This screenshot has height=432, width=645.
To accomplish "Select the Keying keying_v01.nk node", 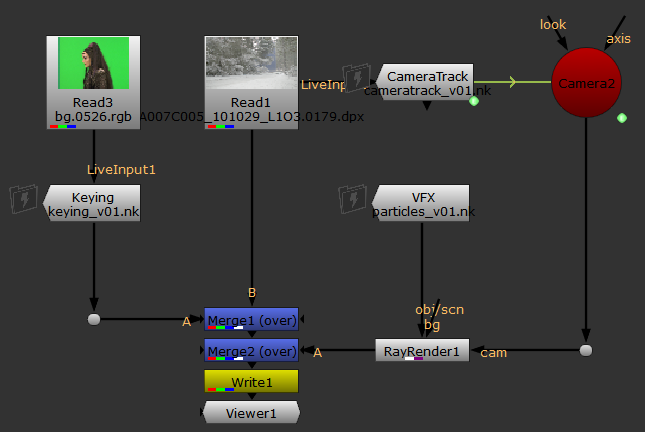I will pyautogui.click(x=93, y=203).
